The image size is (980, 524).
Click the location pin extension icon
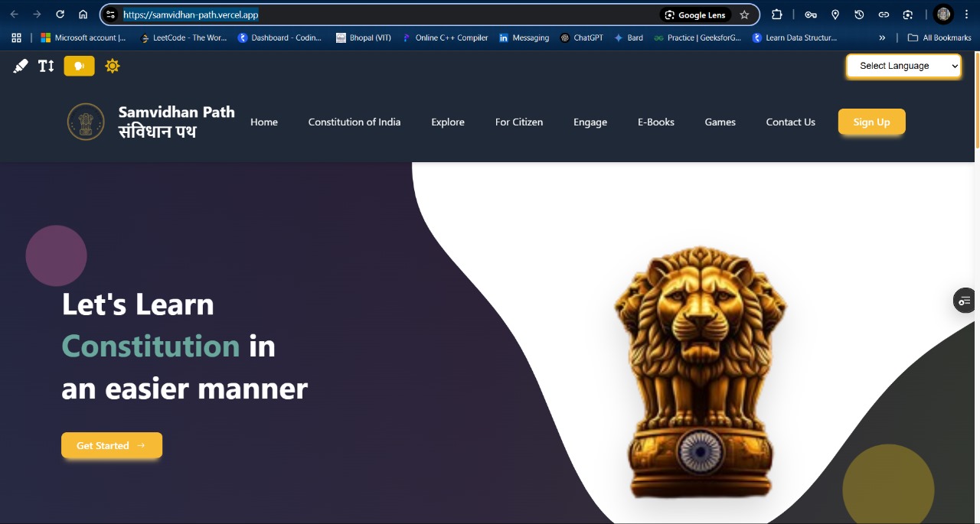tap(835, 15)
